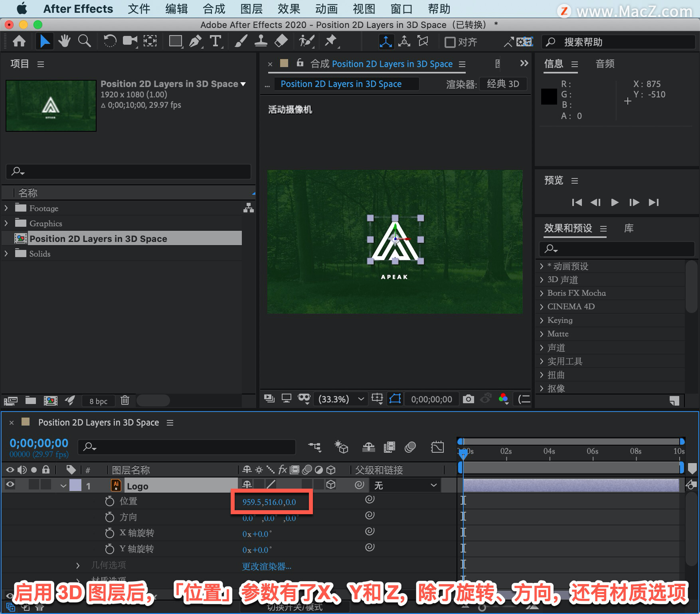
Task: Toggle visibility eye of Logo layer
Action: [10, 485]
